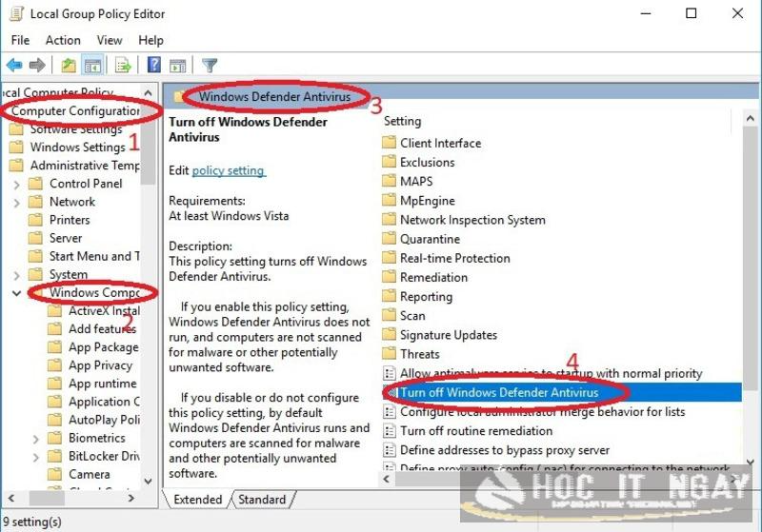Select Turn off routine remediation policy

pyautogui.click(x=468, y=431)
